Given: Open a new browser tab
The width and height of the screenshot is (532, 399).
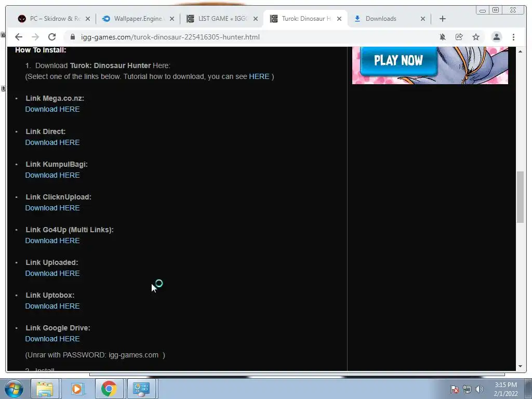Looking at the screenshot, I should [x=443, y=19].
